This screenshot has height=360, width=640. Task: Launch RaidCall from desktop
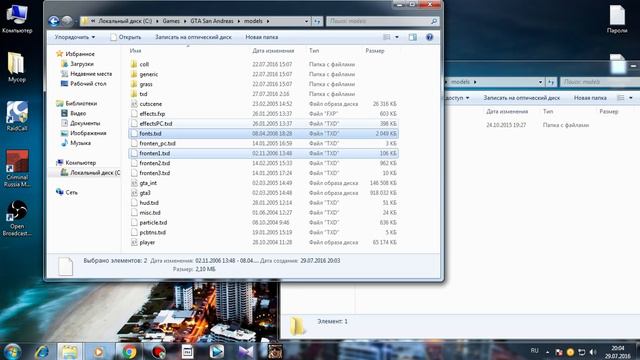pos(17,116)
